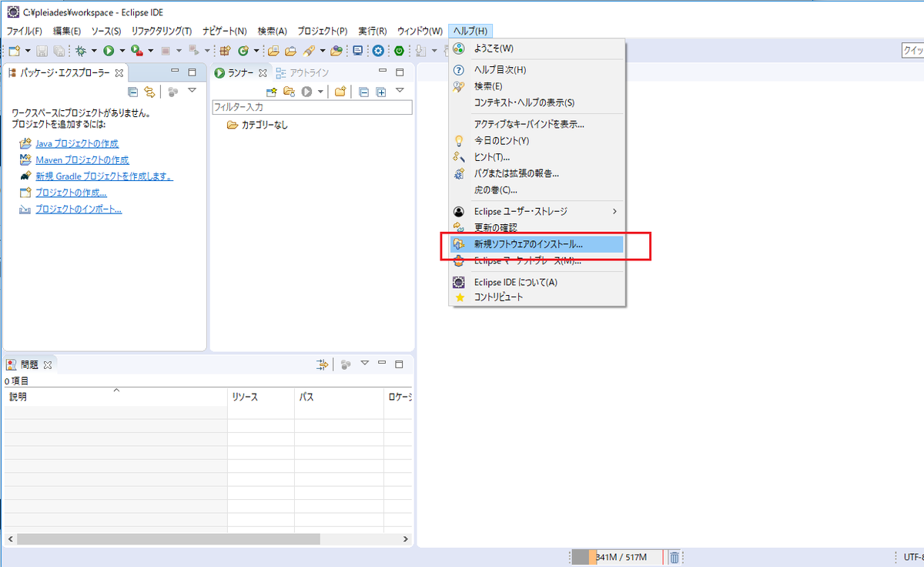Click 新規 Gradle プロジェクト link
Image resolution: width=924 pixels, height=567 pixels.
(x=104, y=176)
